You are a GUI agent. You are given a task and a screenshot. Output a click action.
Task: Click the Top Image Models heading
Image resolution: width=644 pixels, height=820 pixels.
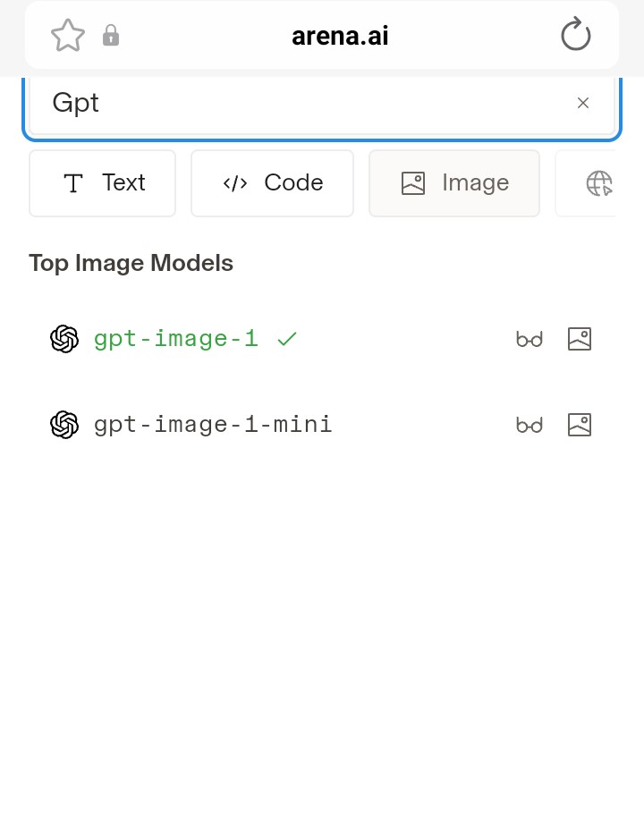(x=131, y=263)
